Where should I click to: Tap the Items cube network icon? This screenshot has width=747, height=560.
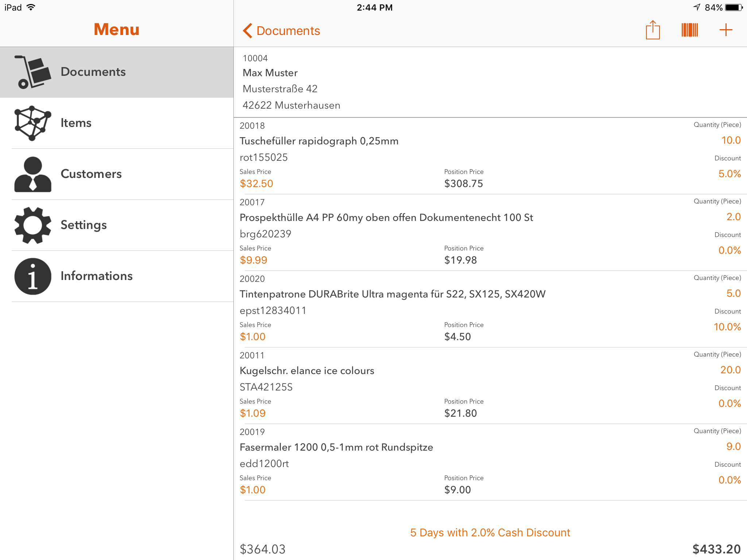point(32,123)
